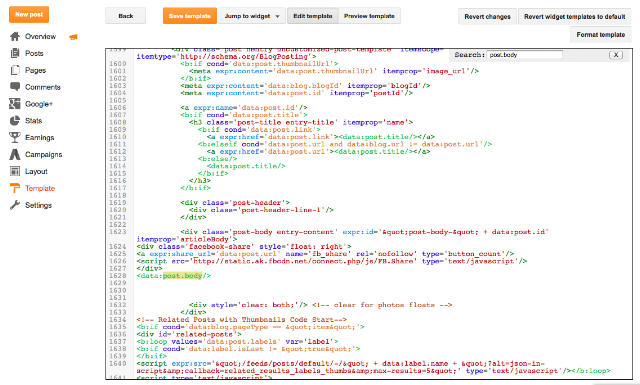Image resolution: width=640 pixels, height=385 pixels.
Task: Click Revert changes button
Action: (x=487, y=17)
